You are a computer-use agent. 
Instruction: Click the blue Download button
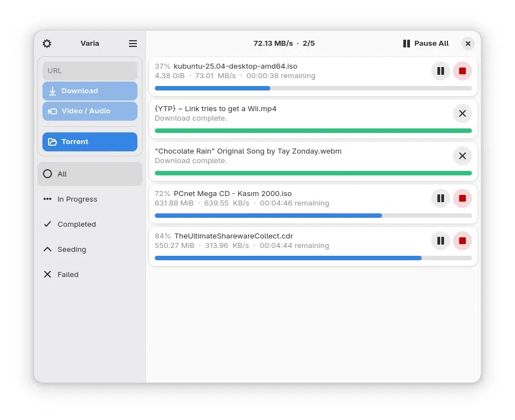[90, 91]
